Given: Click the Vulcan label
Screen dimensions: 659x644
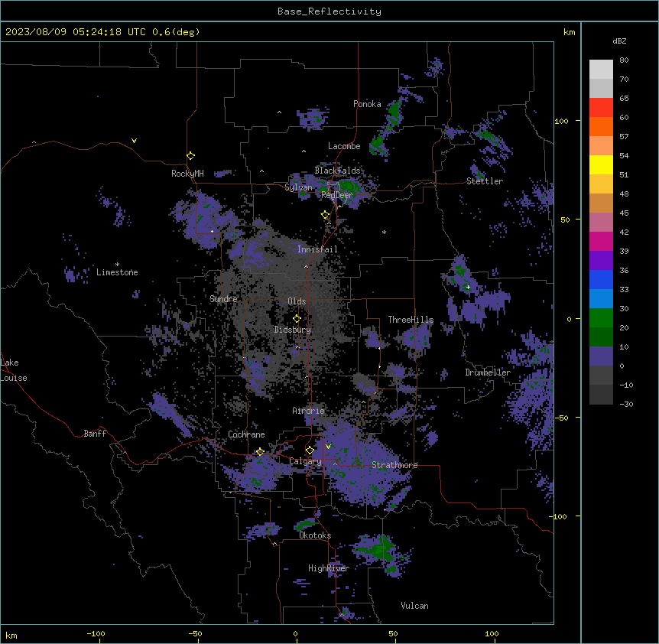Looking at the screenshot, I should click(414, 606).
